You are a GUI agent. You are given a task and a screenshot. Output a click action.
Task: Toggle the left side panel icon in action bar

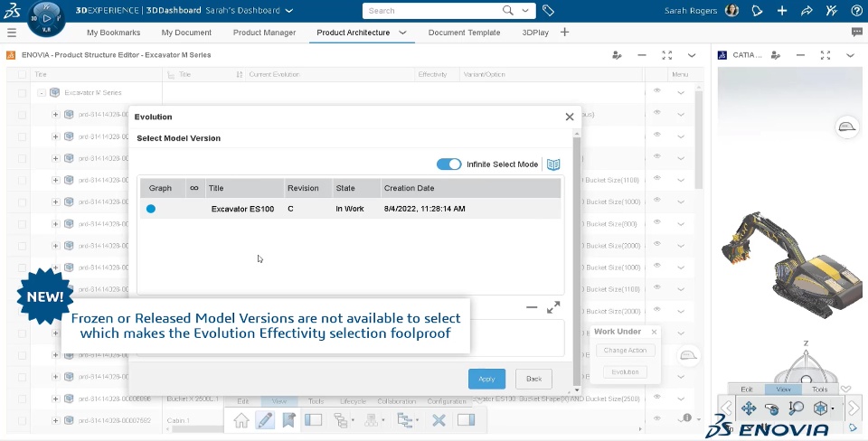[x=314, y=420]
